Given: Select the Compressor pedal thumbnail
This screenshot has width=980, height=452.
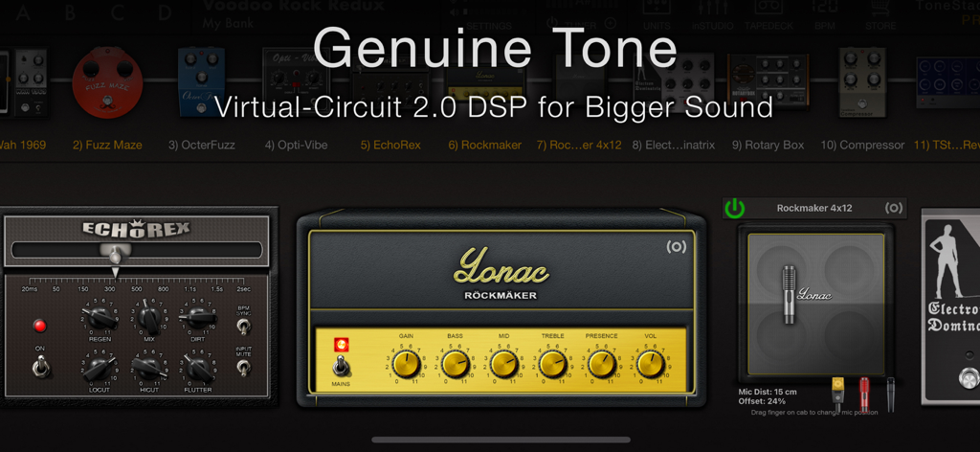Looking at the screenshot, I should point(862,82).
